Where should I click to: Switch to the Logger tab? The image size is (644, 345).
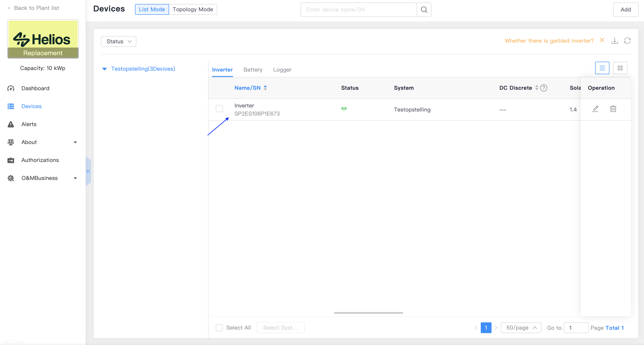click(x=282, y=70)
